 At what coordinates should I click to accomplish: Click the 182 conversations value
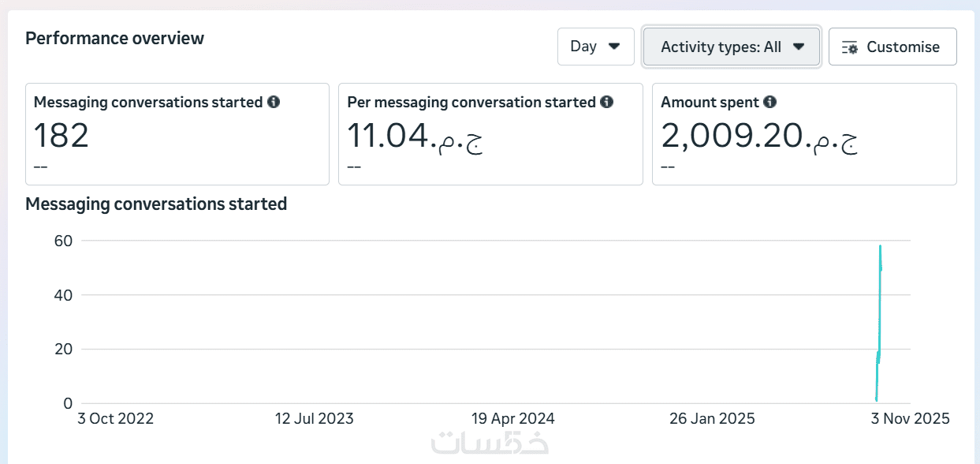point(61,136)
